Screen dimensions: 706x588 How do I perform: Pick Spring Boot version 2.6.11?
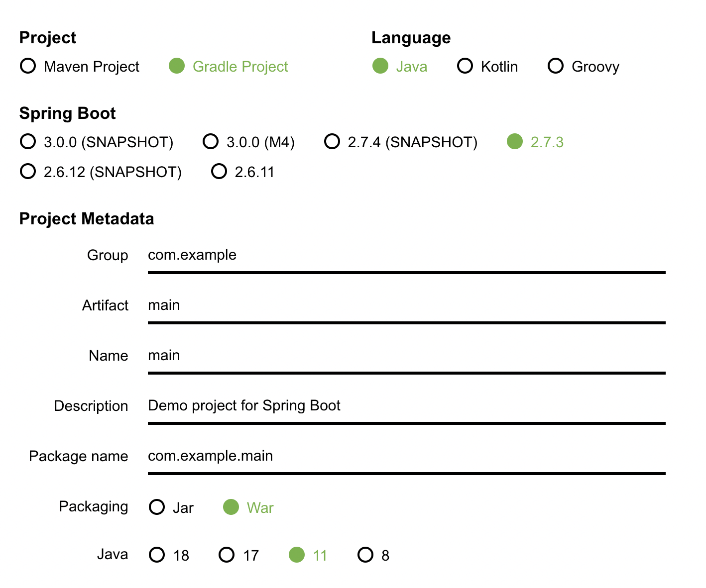[219, 172]
